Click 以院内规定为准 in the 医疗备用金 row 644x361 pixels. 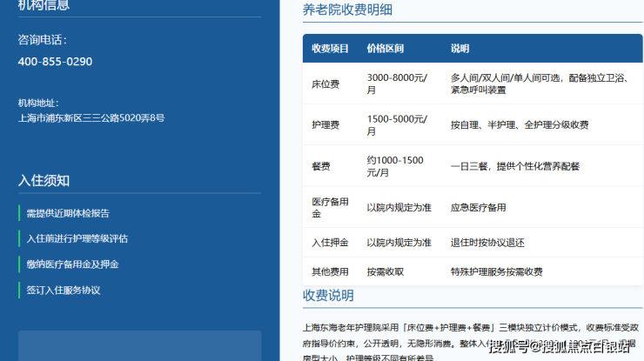click(399, 208)
